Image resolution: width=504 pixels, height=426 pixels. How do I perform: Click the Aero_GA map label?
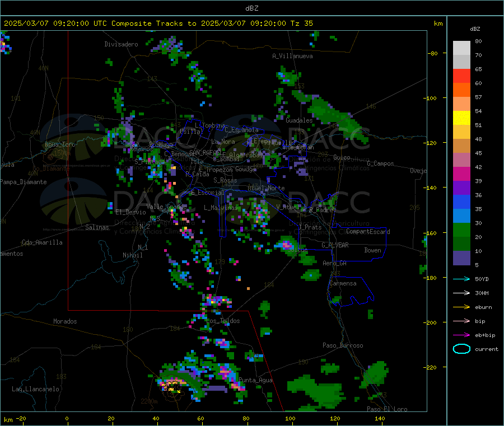(x=335, y=263)
